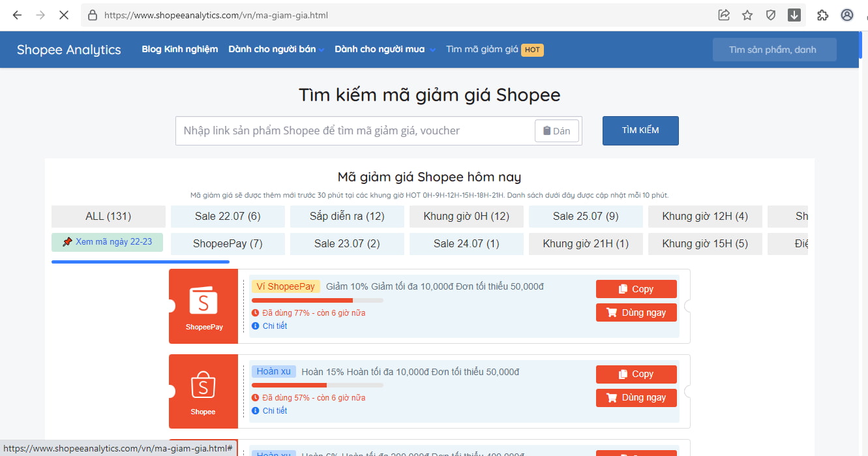Click the share page icon in address bar
This screenshot has width=868, height=456.
click(x=724, y=15)
